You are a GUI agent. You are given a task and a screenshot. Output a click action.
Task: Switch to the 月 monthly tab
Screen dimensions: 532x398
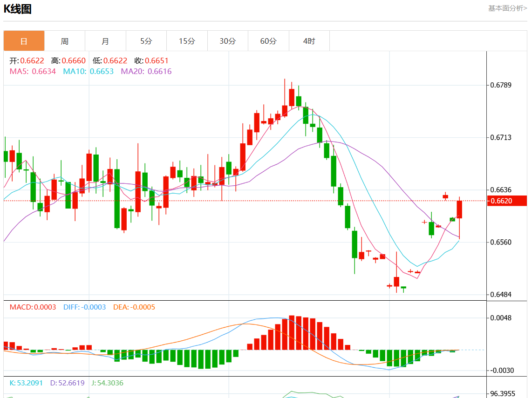(106, 41)
